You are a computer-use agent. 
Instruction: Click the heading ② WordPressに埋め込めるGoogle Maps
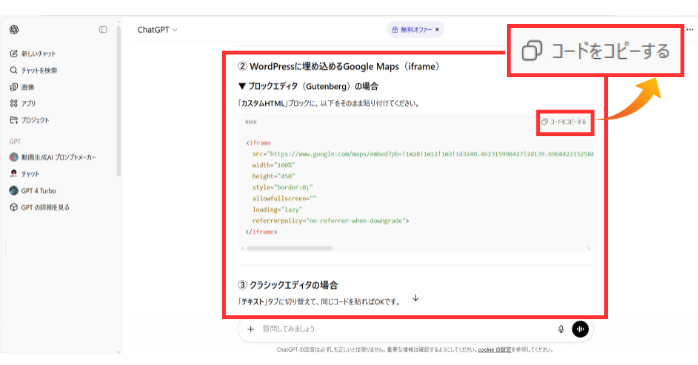click(x=339, y=67)
